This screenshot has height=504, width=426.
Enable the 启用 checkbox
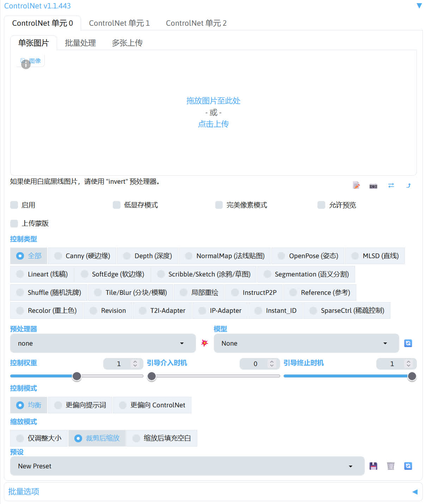[14, 205]
